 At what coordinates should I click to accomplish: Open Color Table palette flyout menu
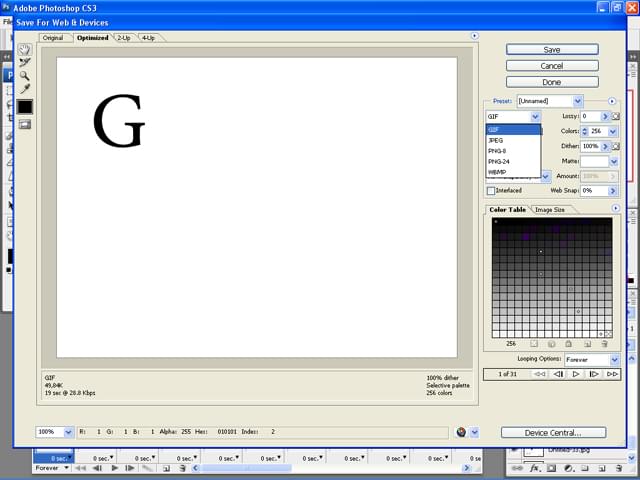coord(616,209)
